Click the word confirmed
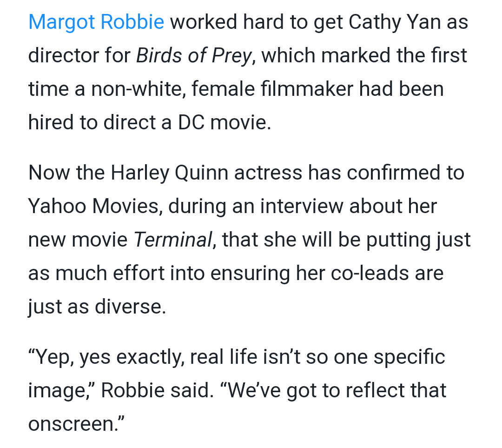The image size is (502, 448). [396, 173]
